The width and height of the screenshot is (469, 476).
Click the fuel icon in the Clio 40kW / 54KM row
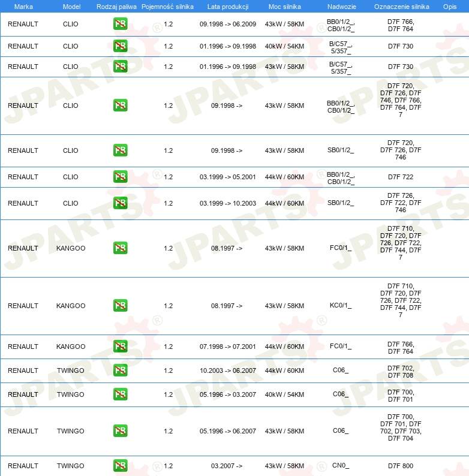[x=121, y=46]
